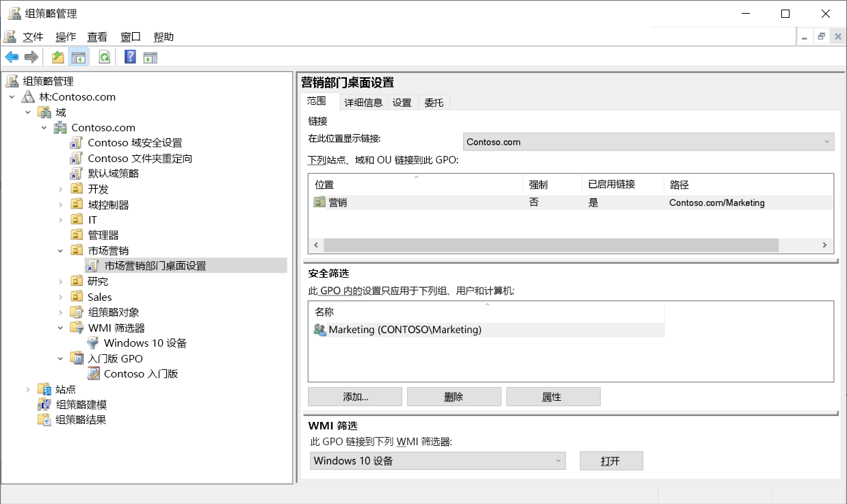Open the 文件 menu
Screen dimensions: 847x504
click(x=33, y=36)
